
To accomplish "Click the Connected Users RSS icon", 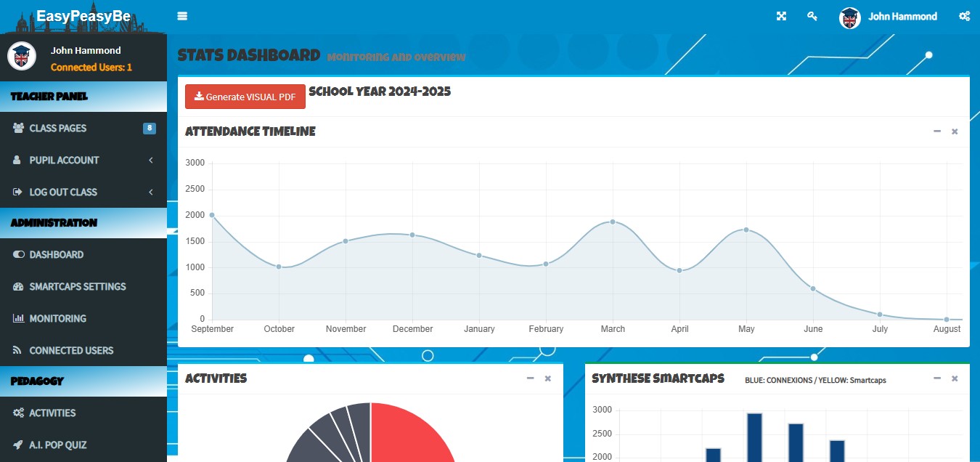I will click(x=18, y=350).
